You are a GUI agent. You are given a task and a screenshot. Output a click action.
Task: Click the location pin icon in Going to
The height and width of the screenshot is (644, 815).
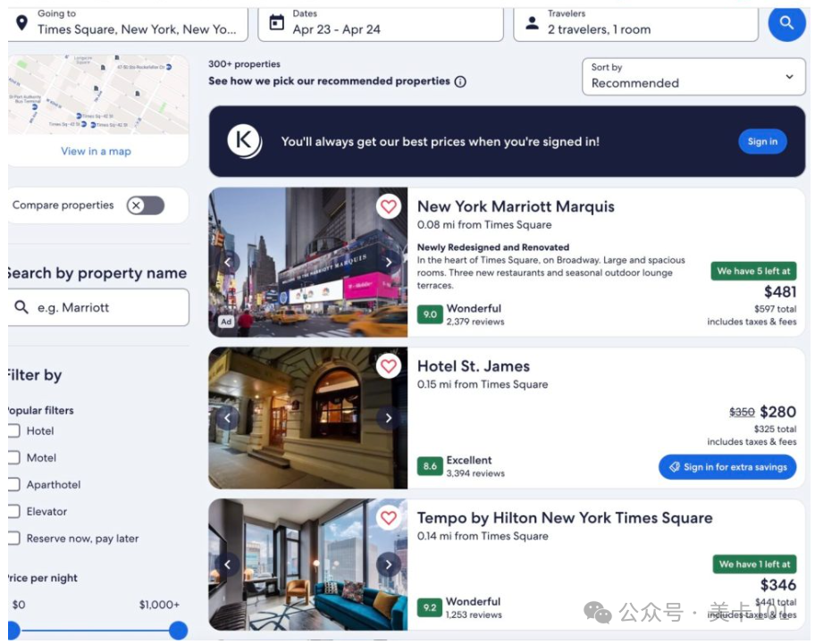pos(21,23)
